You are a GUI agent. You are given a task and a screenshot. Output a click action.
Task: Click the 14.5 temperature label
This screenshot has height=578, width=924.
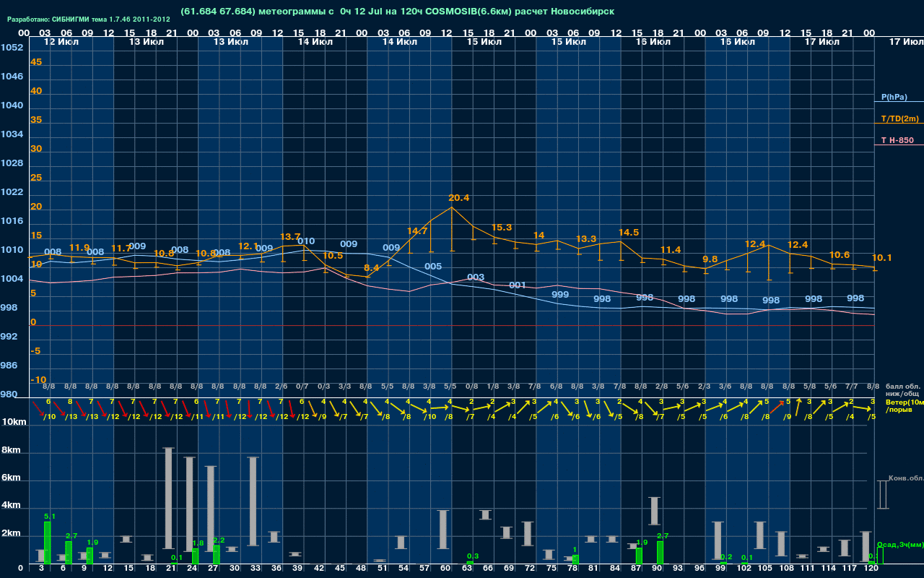629,232
